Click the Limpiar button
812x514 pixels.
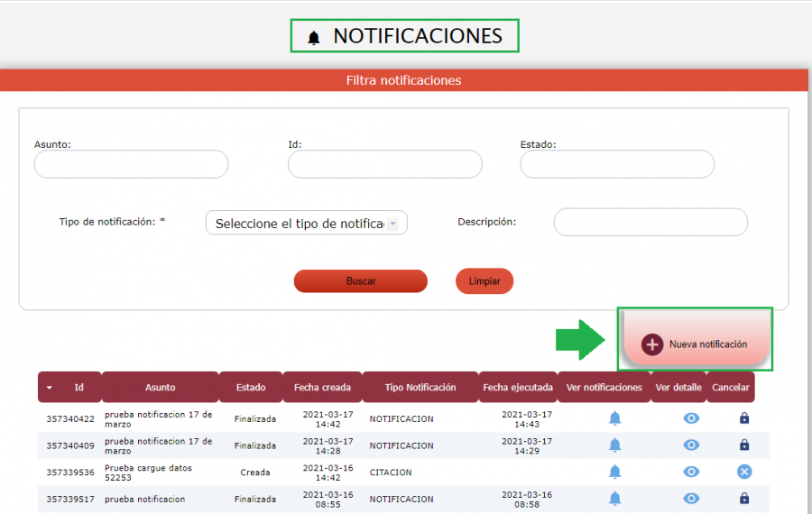[x=484, y=281]
